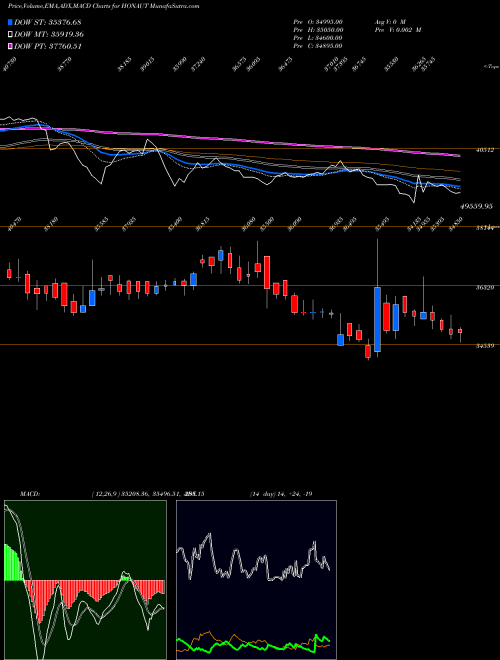Click the ADX (14 day) values text
Screen dimensions: 500x660
281,494
